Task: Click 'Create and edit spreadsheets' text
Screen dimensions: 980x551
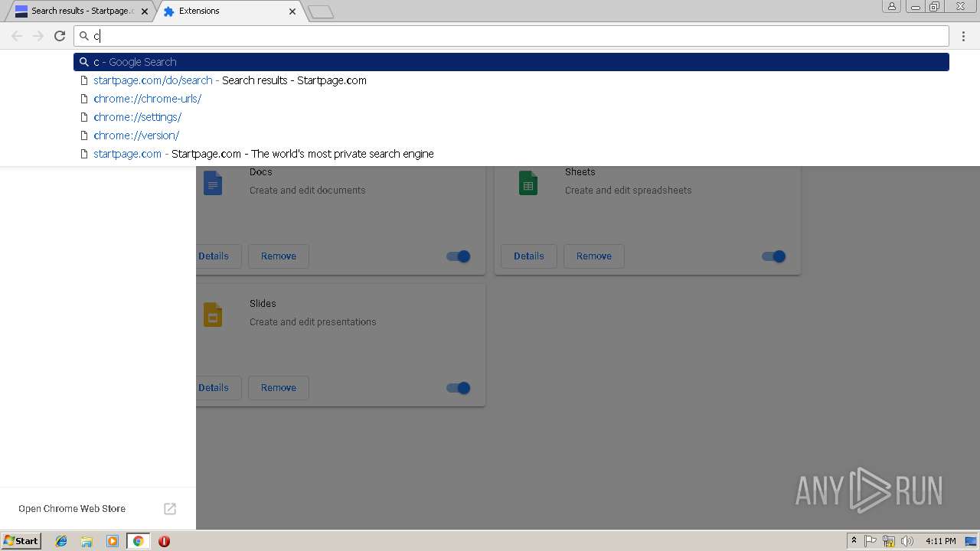Action: pyautogui.click(x=629, y=191)
